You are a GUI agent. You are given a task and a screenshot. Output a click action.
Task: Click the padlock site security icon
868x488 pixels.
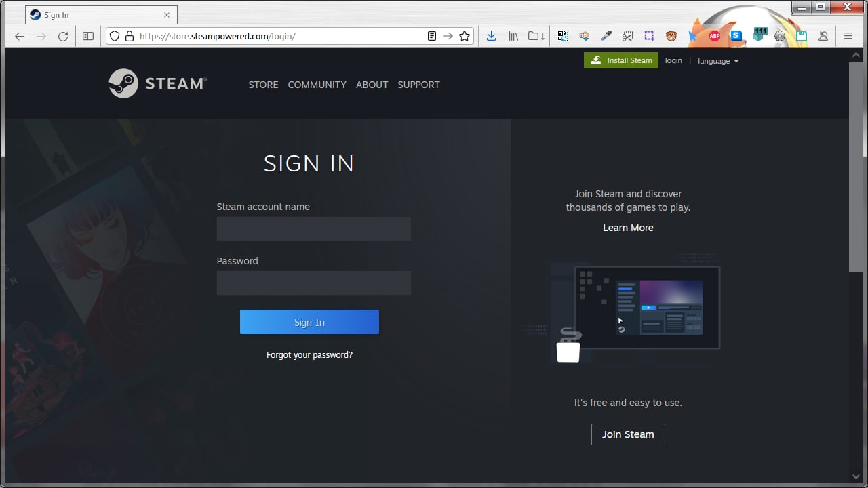coord(129,36)
